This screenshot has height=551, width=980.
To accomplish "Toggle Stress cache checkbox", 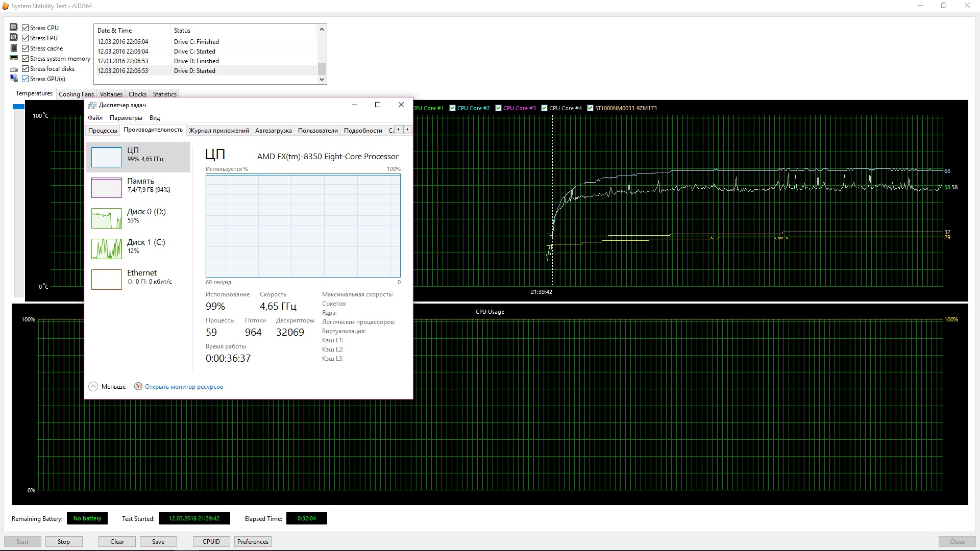I will pos(26,48).
